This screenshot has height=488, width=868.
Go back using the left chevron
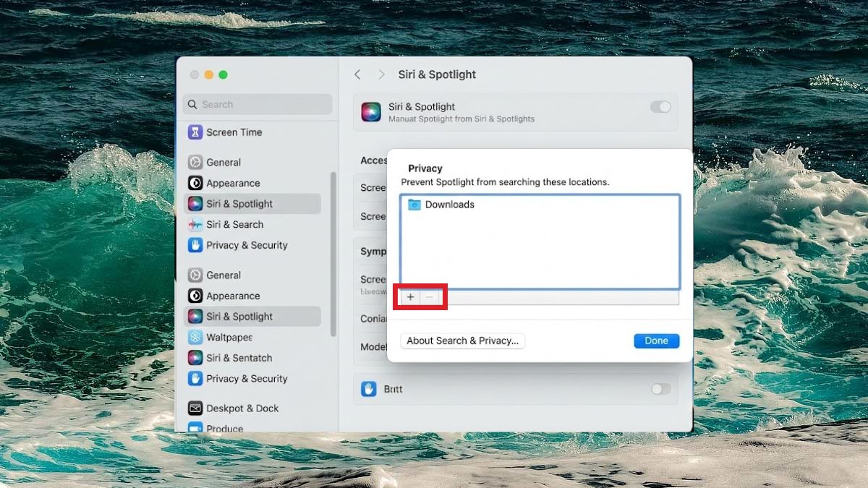[x=357, y=74]
